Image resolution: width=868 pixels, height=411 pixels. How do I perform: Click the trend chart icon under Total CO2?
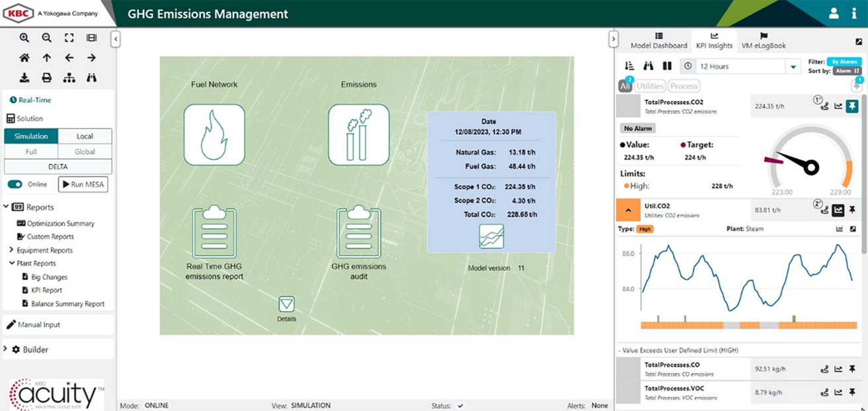point(491,236)
